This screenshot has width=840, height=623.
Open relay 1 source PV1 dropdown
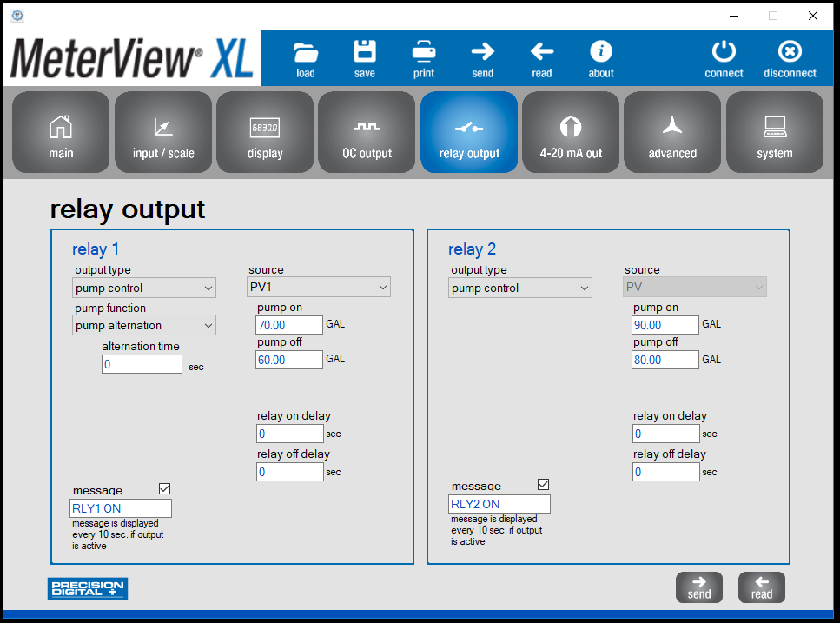pyautogui.click(x=319, y=287)
